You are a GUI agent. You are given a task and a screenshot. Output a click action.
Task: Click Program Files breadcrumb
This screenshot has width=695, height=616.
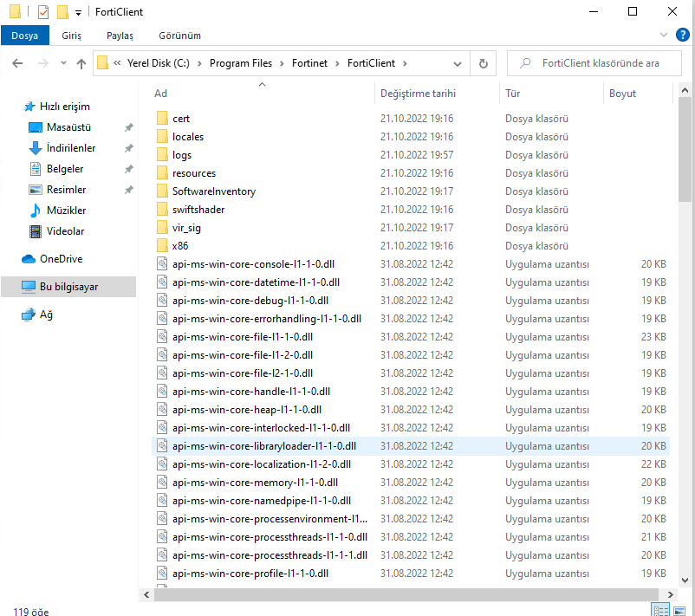241,63
